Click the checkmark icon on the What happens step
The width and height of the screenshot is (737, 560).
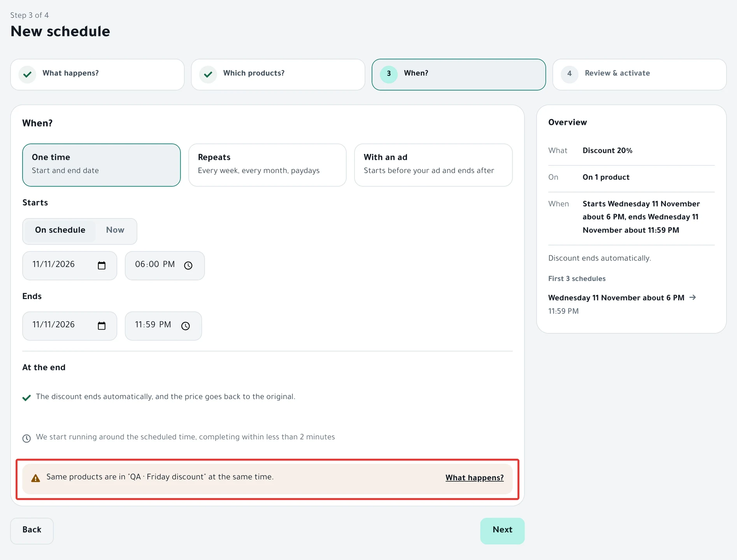click(x=27, y=74)
